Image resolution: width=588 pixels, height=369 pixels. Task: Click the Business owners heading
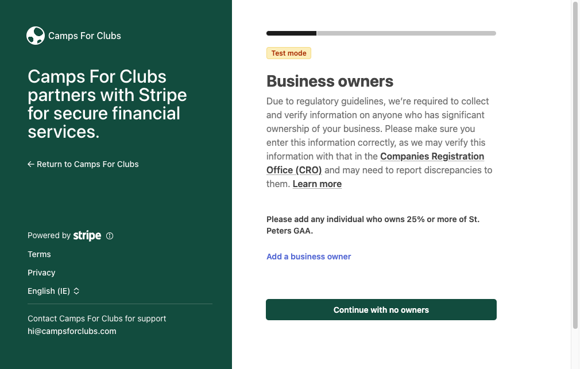(x=330, y=81)
